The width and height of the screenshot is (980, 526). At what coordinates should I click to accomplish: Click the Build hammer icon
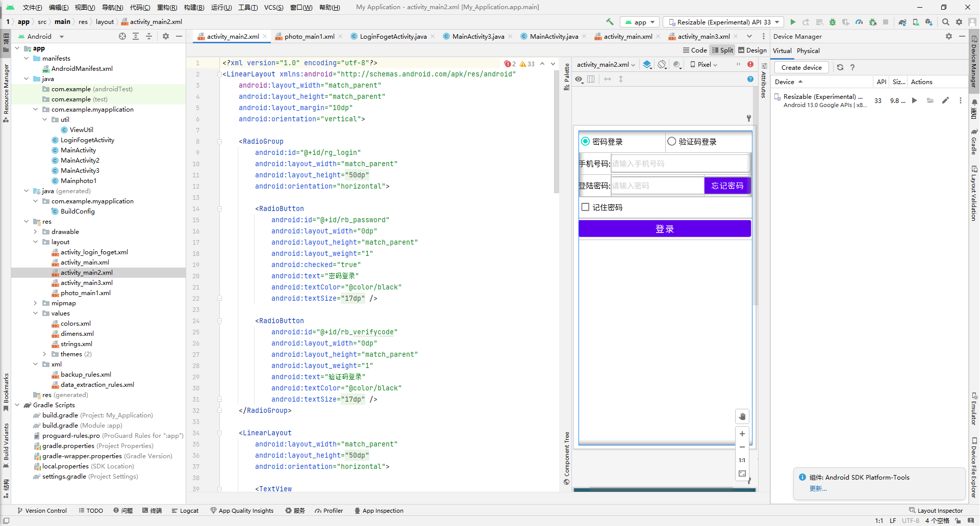pyautogui.click(x=610, y=22)
